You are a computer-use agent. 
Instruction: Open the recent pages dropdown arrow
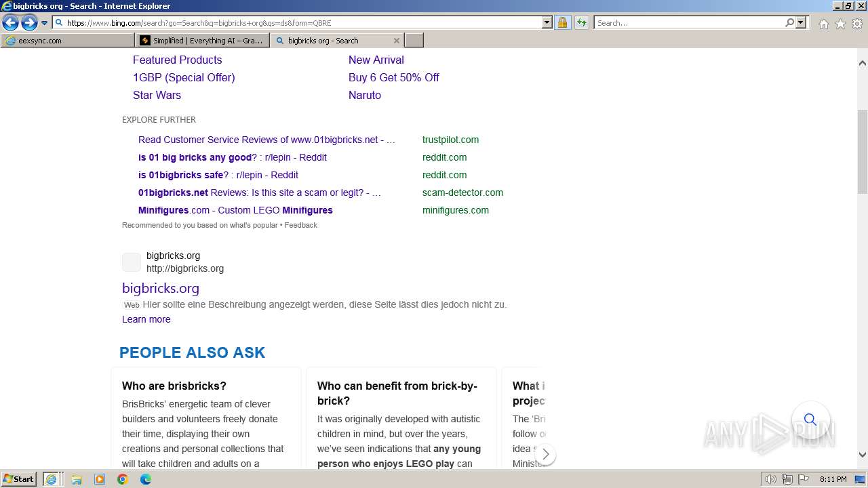click(x=44, y=23)
